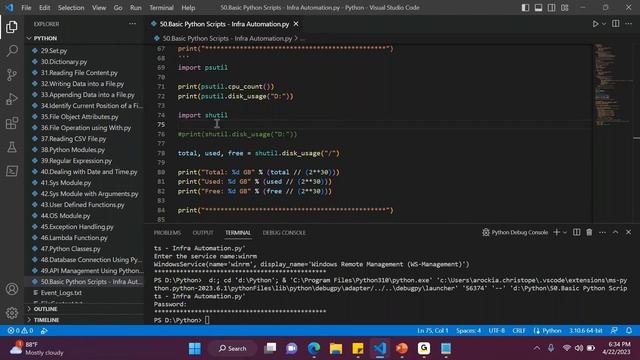The image size is (640, 360).
Task: Open Explorer Views and More Actions ellipsis
Action: point(132,24)
